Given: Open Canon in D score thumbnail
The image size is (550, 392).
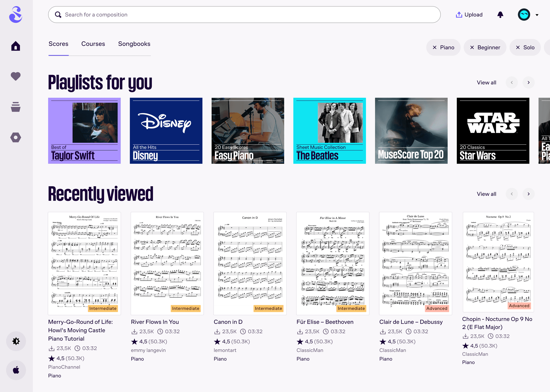Looking at the screenshot, I should (x=250, y=263).
